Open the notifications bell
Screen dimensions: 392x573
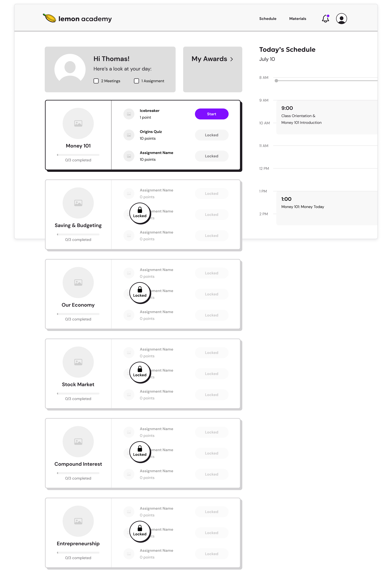point(325,19)
